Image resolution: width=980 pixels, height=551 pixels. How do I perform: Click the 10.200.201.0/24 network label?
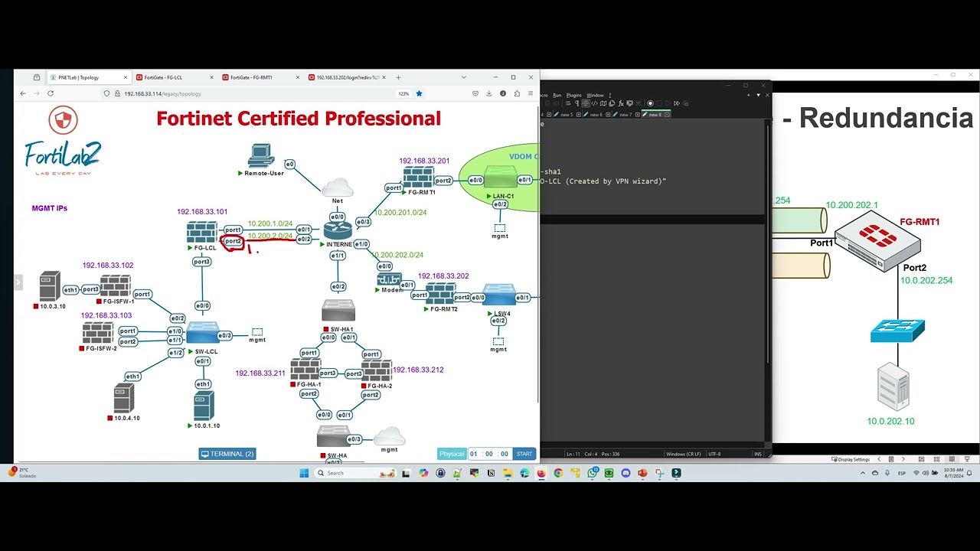pos(400,213)
